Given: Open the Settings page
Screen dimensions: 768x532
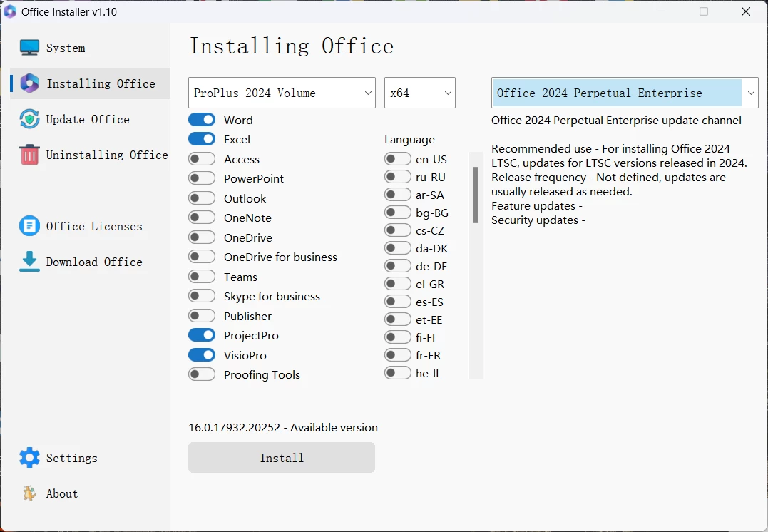Looking at the screenshot, I should pos(90,458).
